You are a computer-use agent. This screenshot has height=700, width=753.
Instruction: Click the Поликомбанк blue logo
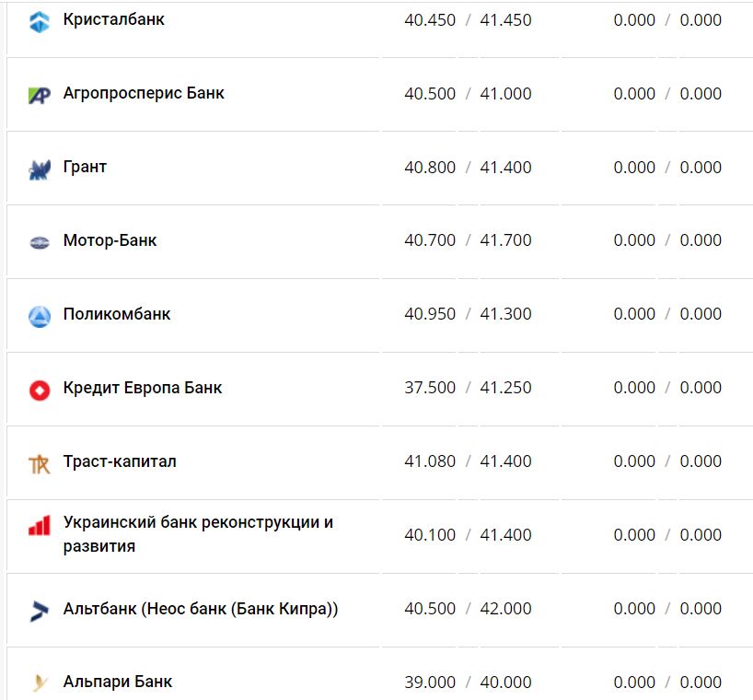pos(39,316)
